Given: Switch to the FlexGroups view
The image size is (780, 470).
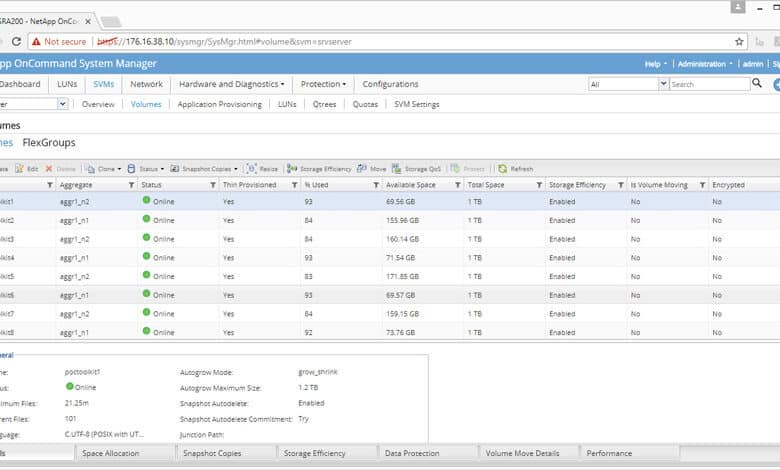Looking at the screenshot, I should [x=49, y=143].
